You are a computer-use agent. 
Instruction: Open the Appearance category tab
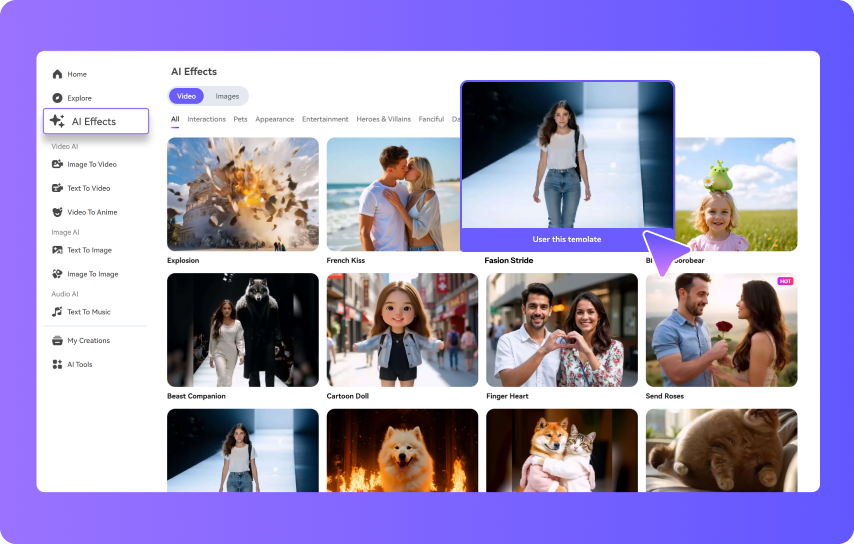point(274,119)
